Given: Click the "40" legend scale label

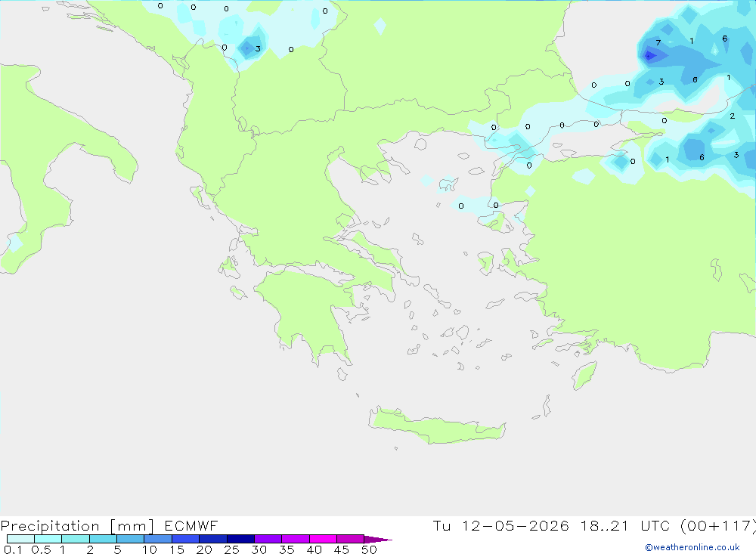Looking at the screenshot, I should (314, 549).
